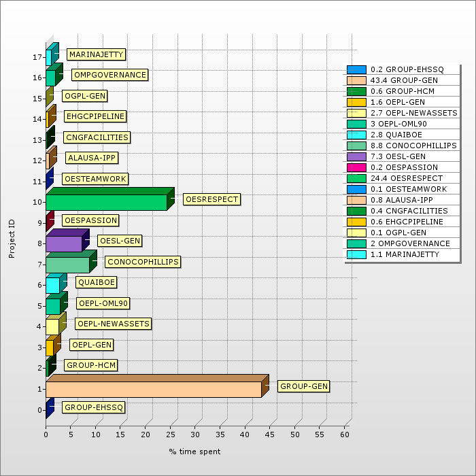Click the GROUP-GEN data label
This screenshot has height=476, width=476.
point(304,386)
